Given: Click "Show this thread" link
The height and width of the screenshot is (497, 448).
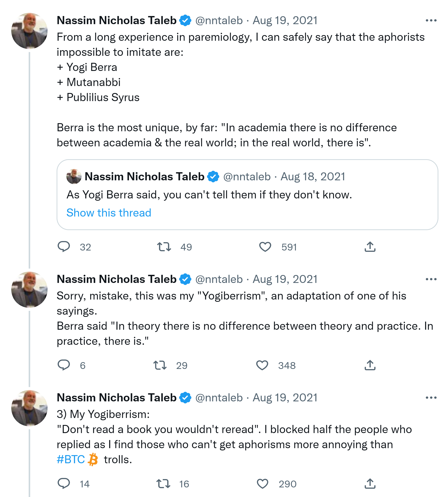Looking at the screenshot, I should [108, 213].
